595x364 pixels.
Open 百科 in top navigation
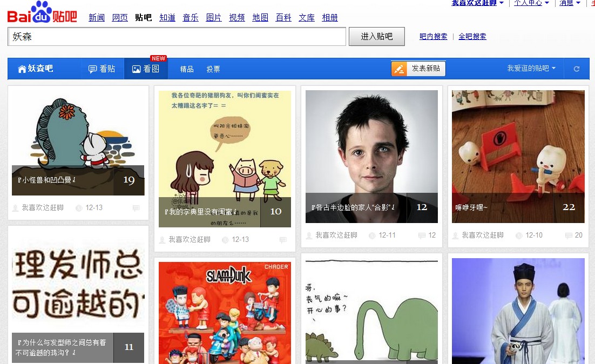coord(283,17)
